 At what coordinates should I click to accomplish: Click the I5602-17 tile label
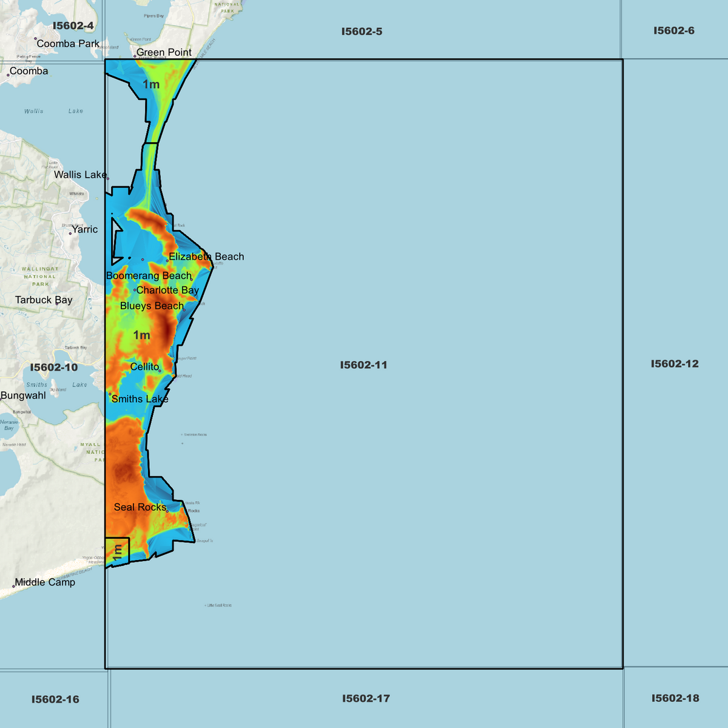click(366, 699)
